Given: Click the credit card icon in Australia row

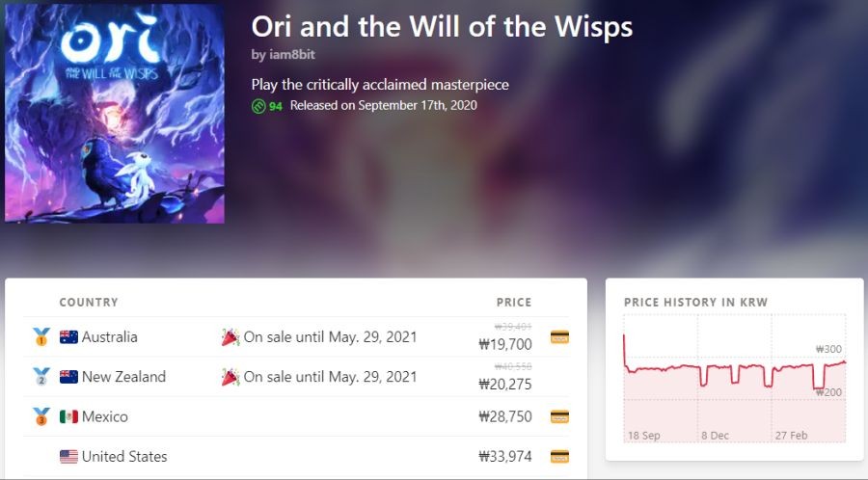Looking at the screenshot, I should (x=559, y=336).
